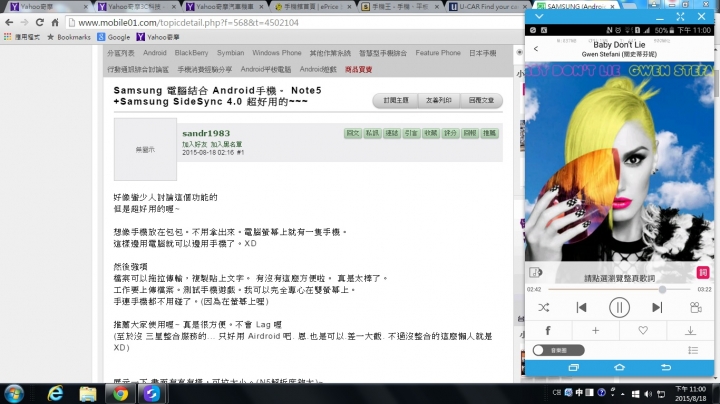720x404 pixels.
Task: Go back in Chrome browser
Action: click(x=9, y=22)
